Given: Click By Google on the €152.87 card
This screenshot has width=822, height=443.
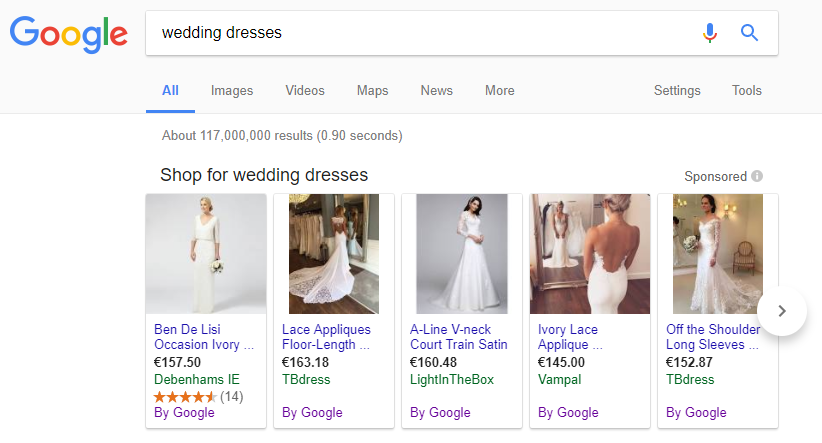Looking at the screenshot, I should tap(696, 413).
